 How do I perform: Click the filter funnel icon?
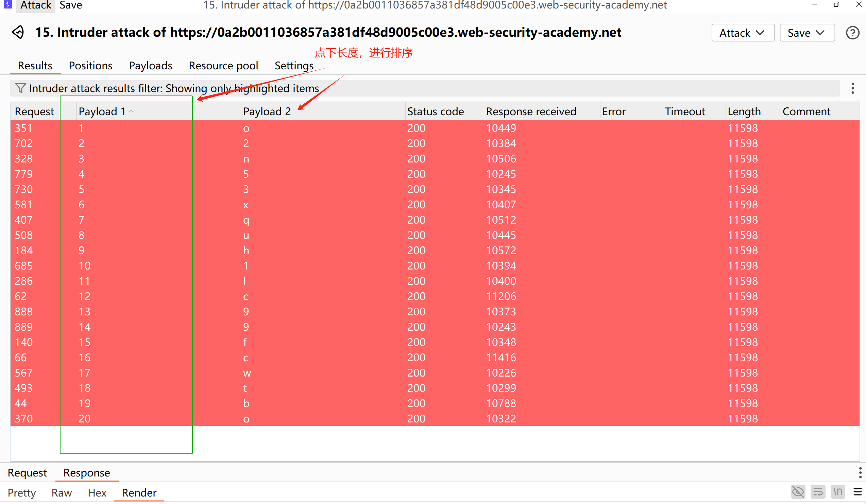20,88
